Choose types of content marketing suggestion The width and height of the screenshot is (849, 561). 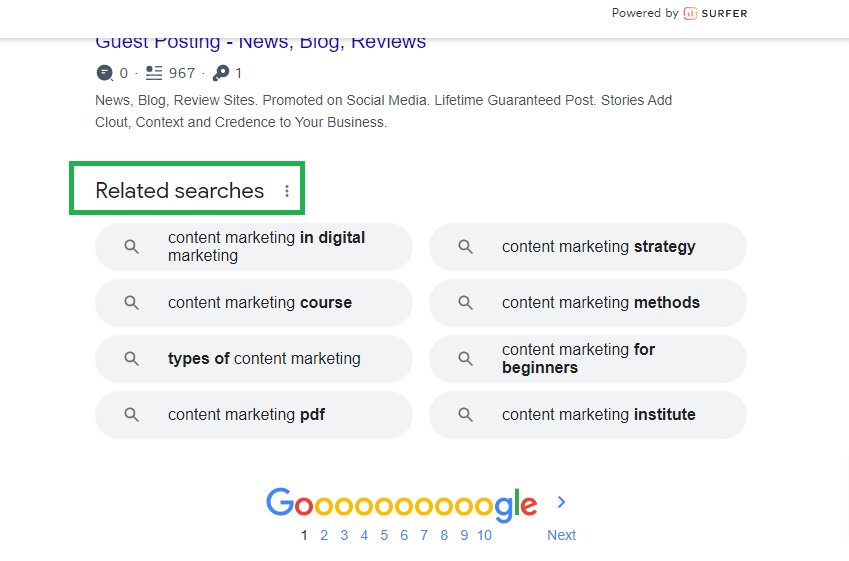(x=264, y=359)
